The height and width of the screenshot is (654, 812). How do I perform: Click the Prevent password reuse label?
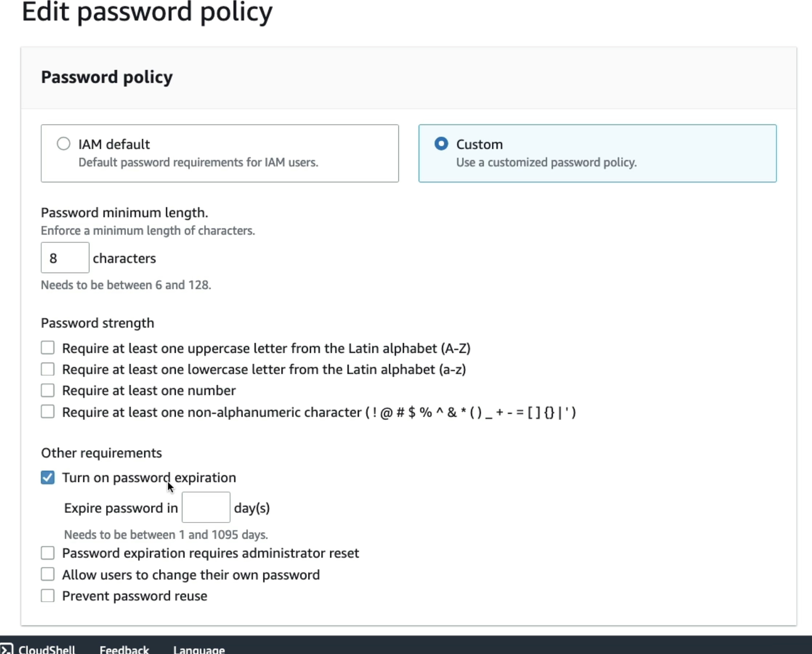pos(135,596)
